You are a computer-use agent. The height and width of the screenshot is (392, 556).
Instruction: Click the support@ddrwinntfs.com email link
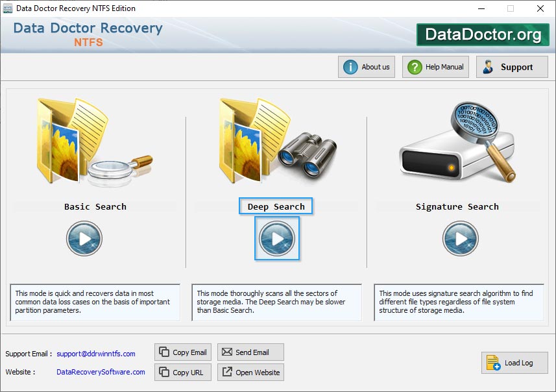click(x=96, y=354)
